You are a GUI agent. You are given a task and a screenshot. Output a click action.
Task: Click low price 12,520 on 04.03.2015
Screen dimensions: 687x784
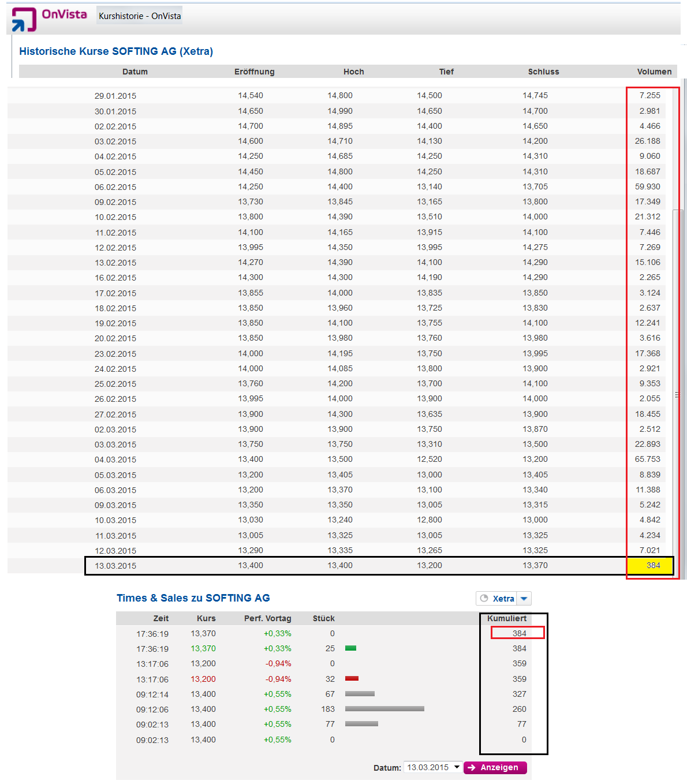coord(430,459)
